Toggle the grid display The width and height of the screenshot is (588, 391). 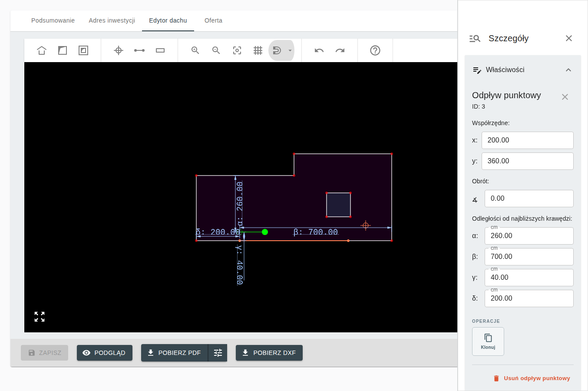(x=258, y=50)
